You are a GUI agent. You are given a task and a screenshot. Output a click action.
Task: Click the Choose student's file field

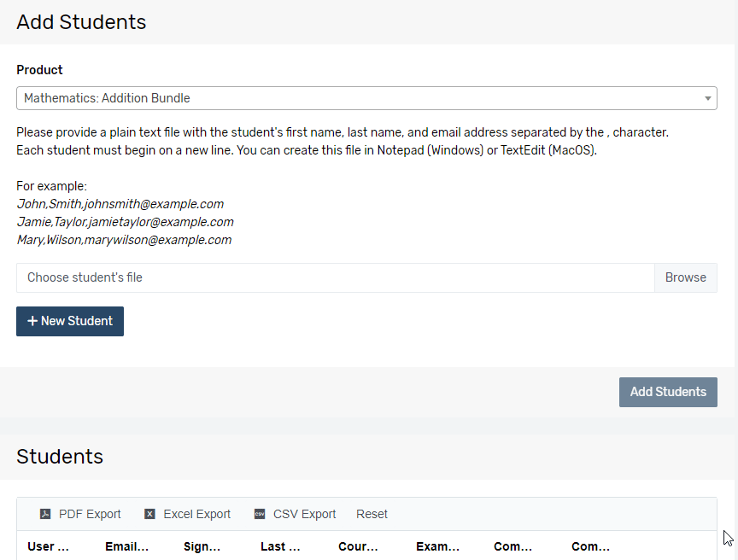tap(336, 277)
